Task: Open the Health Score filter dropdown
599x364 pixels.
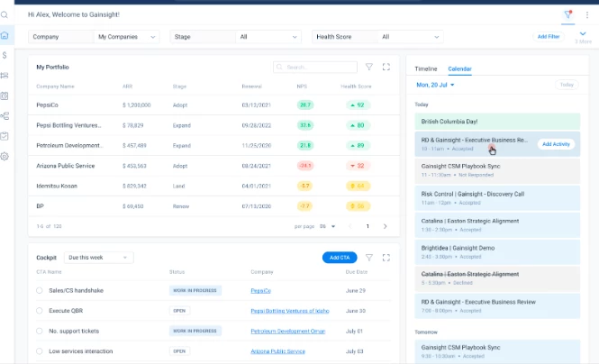Action: tap(410, 37)
